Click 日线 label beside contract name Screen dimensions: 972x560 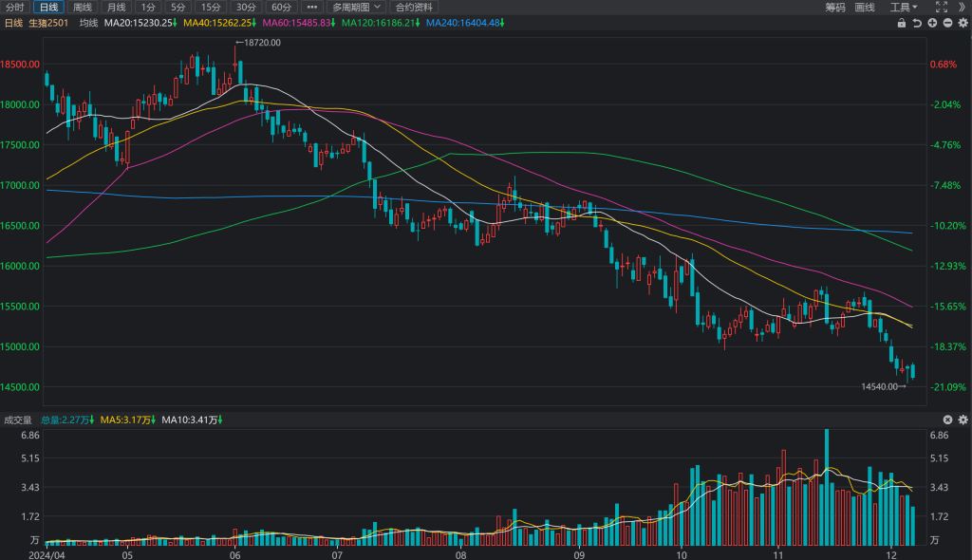click(x=13, y=23)
